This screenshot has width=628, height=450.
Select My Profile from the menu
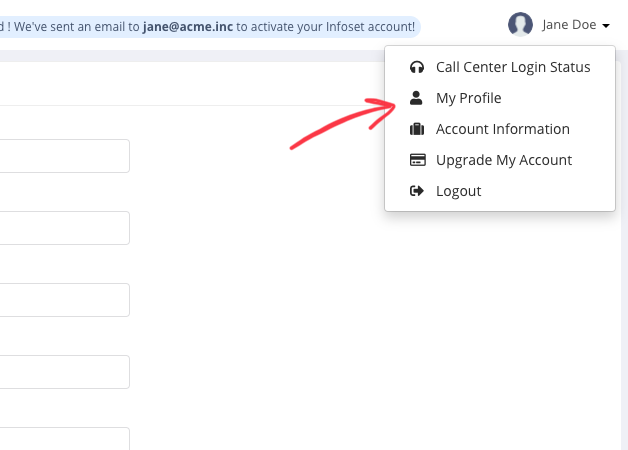[x=500, y=98]
